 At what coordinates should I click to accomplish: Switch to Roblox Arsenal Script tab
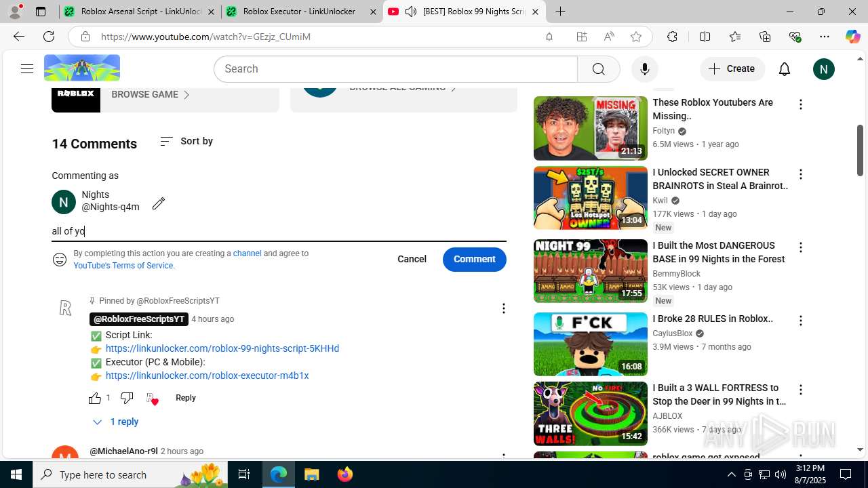[140, 12]
